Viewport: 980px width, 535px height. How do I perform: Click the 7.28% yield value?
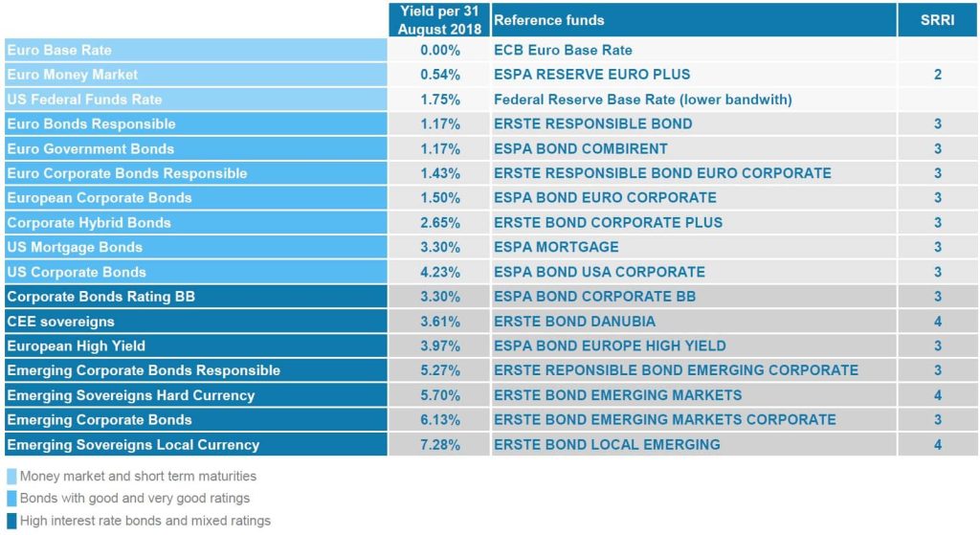point(440,444)
